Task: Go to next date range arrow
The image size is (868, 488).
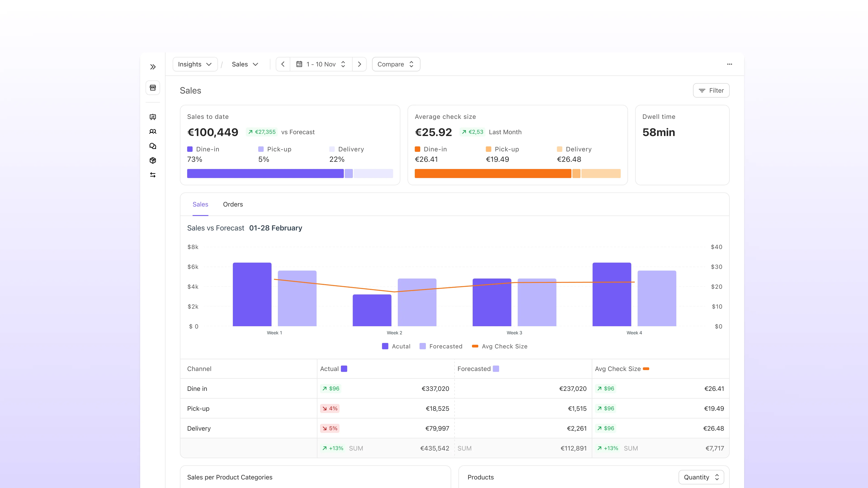Action: pyautogui.click(x=359, y=64)
